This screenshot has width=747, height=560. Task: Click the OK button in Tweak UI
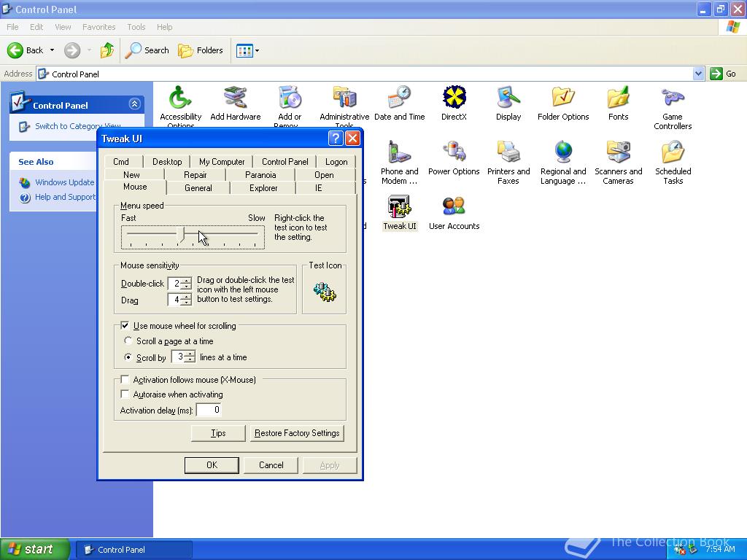tap(212, 465)
